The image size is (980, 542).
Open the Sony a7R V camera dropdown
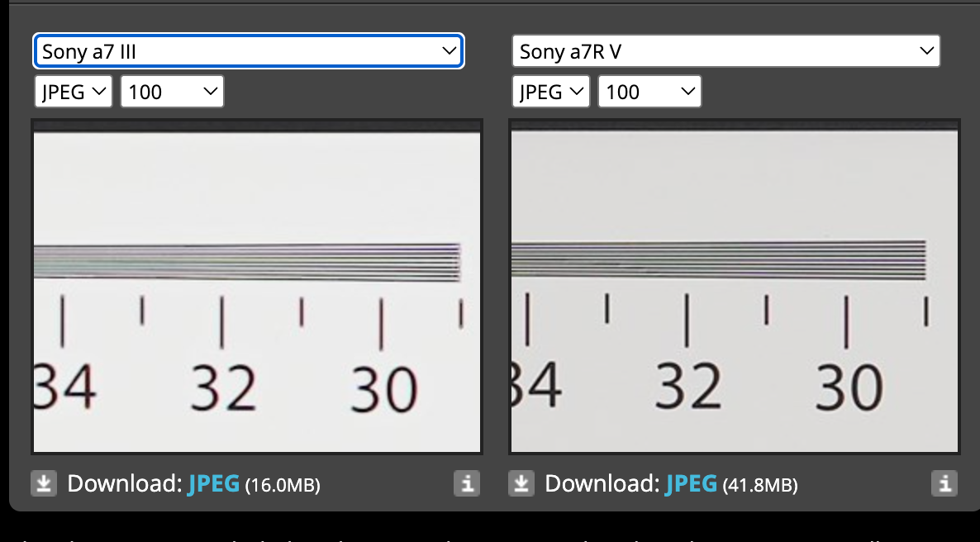click(x=725, y=52)
